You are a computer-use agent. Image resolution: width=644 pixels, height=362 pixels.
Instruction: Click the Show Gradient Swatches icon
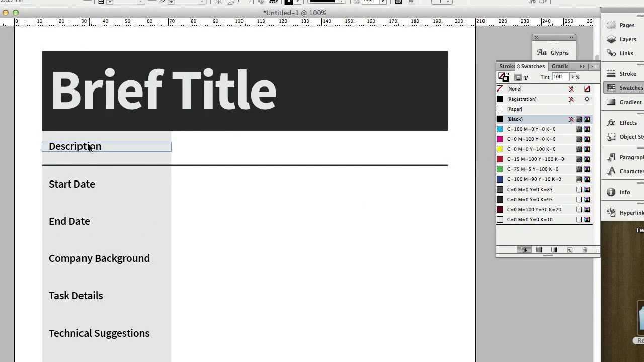click(554, 250)
